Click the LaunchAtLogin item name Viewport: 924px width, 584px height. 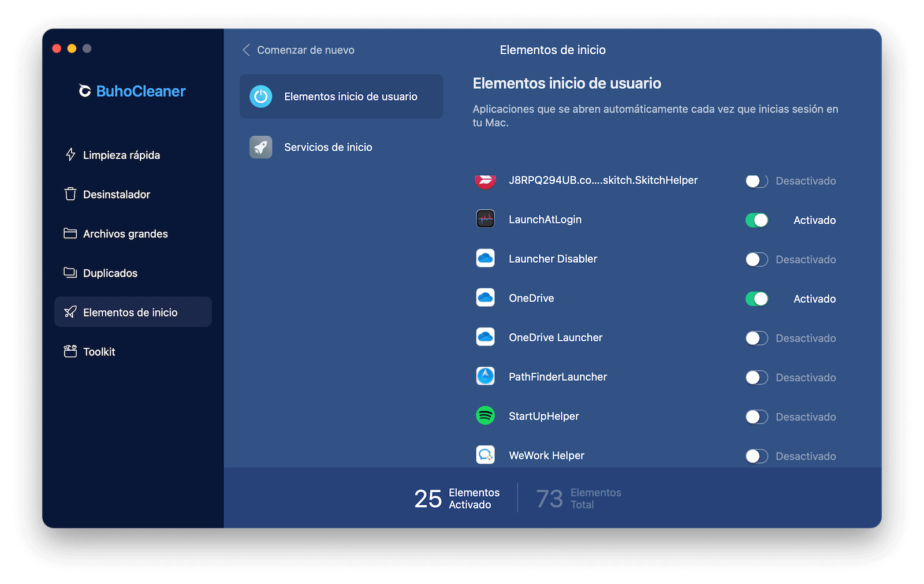pos(545,220)
